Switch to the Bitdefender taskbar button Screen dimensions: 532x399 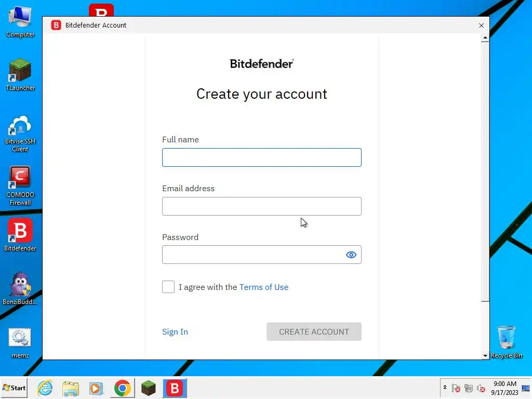175,388
